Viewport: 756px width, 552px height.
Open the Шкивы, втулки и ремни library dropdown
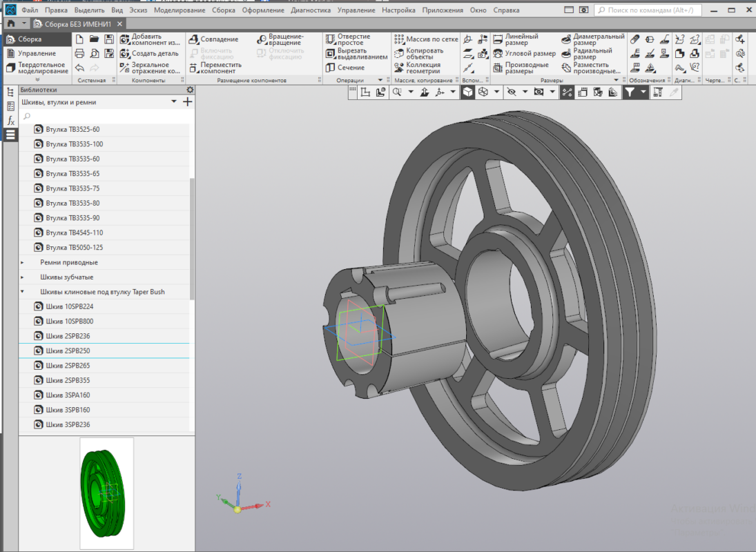(x=173, y=102)
